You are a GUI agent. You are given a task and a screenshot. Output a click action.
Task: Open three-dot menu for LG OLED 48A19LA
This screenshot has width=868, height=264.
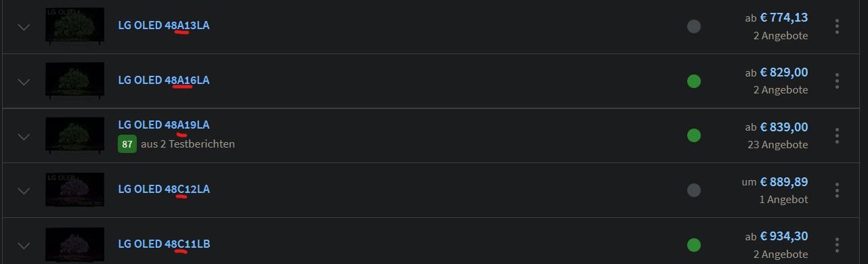[838, 135]
